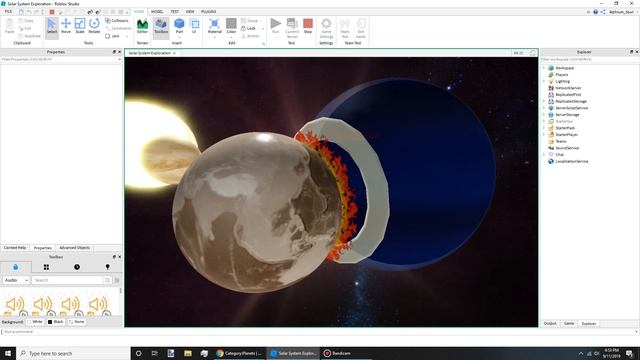The height and width of the screenshot is (360, 640).
Task: Click the Windows taskbar search box
Action: click(73, 353)
